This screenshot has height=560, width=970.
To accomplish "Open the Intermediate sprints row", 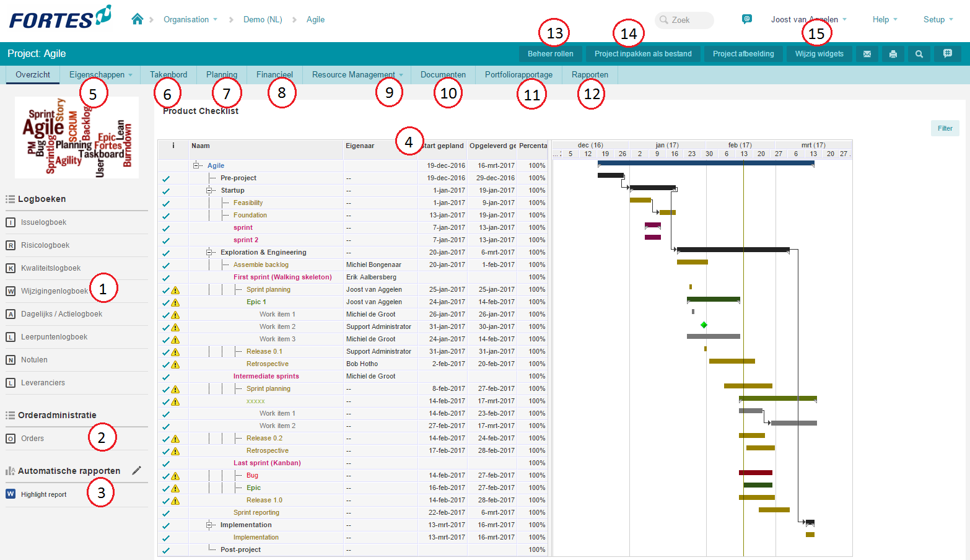I will coord(266,376).
